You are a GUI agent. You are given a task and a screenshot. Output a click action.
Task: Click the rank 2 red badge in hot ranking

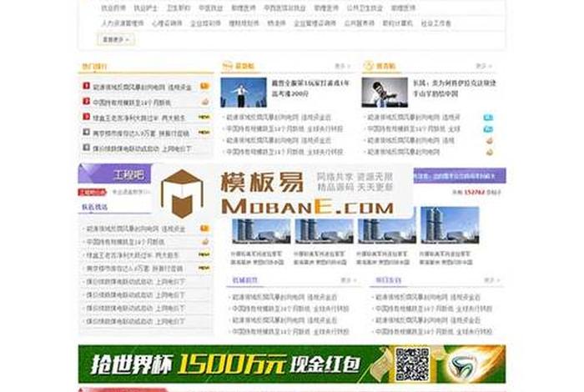86,101
